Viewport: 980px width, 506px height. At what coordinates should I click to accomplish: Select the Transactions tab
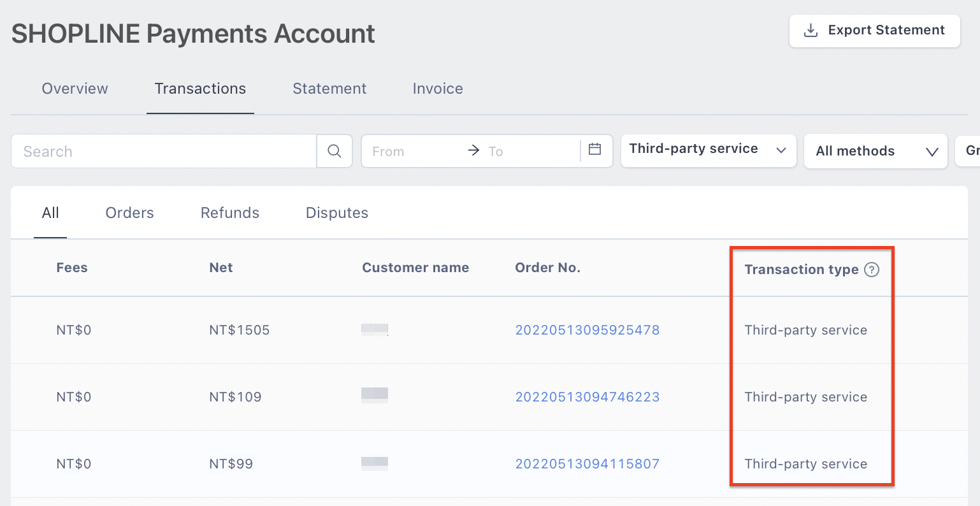coord(200,89)
